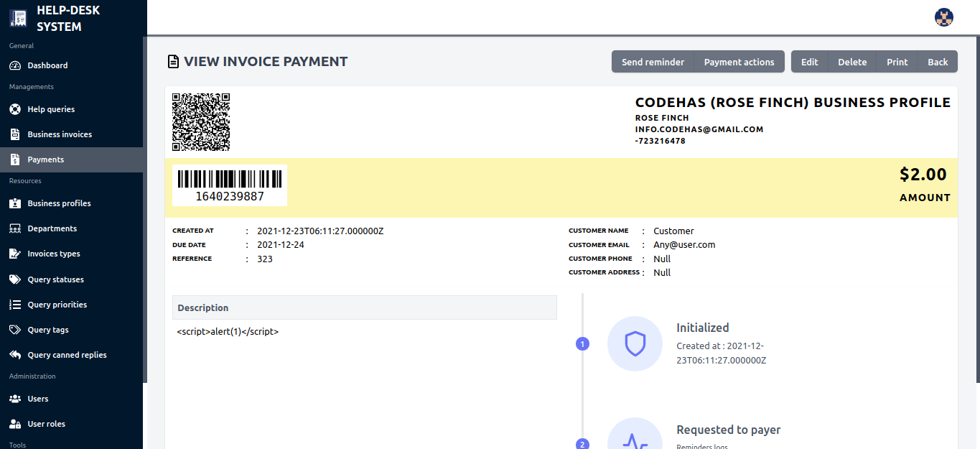The width and height of the screenshot is (980, 449).
Task: Click the Business profiles badge icon
Action: click(x=15, y=203)
